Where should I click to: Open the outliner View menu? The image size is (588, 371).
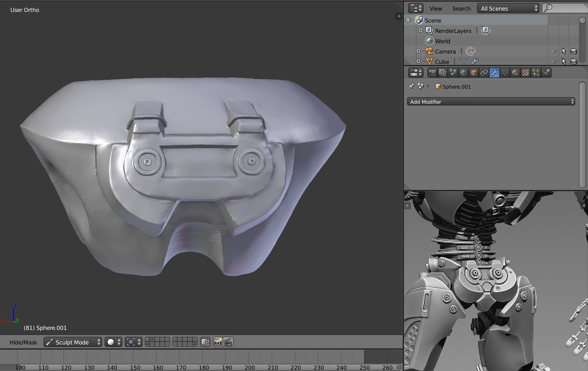tap(436, 8)
